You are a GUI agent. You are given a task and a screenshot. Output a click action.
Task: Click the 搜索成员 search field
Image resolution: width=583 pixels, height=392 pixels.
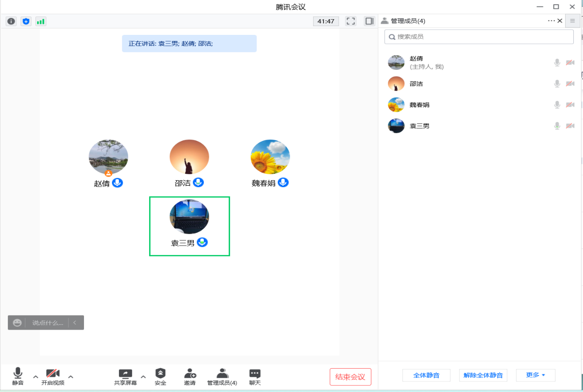click(x=479, y=37)
